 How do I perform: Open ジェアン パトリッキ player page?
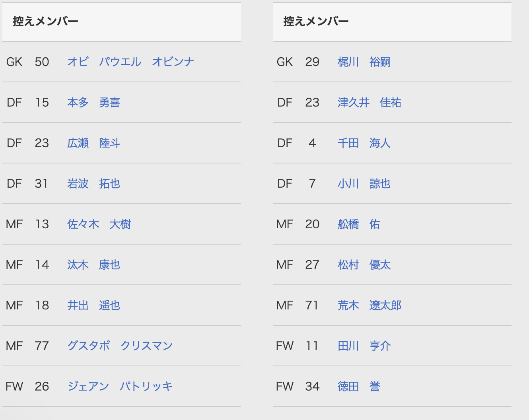[x=120, y=387]
